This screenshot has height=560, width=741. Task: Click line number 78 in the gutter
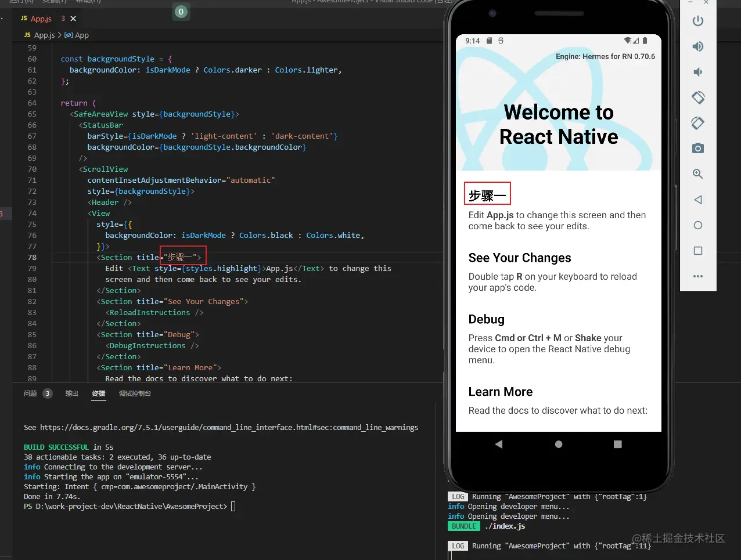(32, 257)
